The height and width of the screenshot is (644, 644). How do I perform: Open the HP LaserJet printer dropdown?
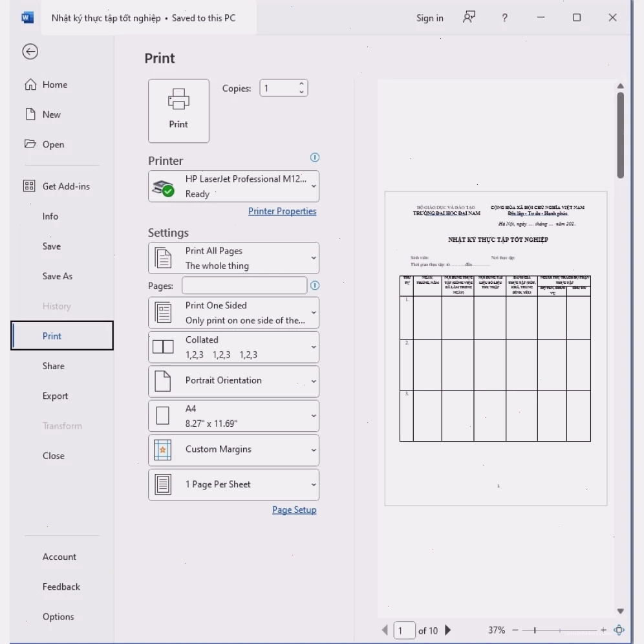[233, 186]
